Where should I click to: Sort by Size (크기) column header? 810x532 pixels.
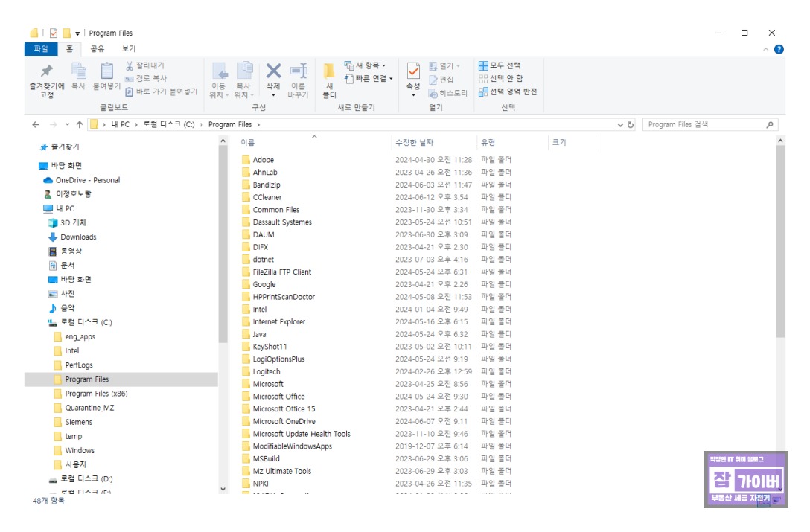[x=572, y=142]
